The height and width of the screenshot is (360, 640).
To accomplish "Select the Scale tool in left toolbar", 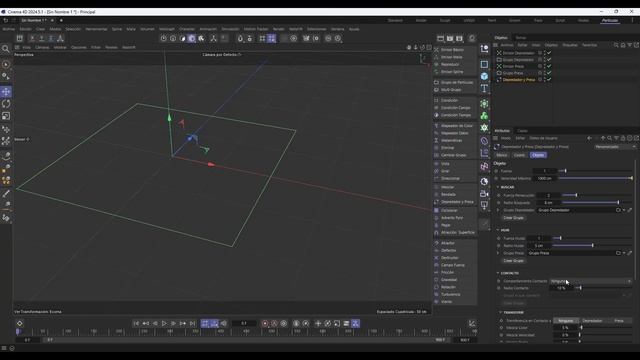I will [x=6, y=116].
